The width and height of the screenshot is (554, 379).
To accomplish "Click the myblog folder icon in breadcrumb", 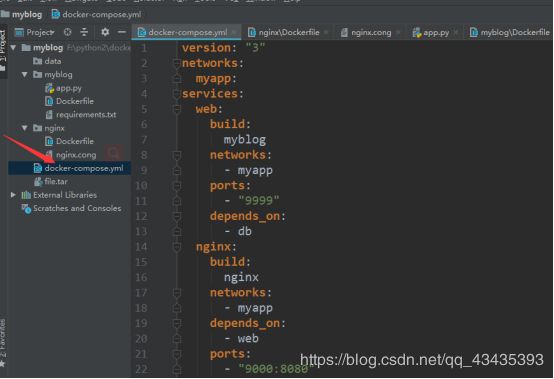I will 5,14.
